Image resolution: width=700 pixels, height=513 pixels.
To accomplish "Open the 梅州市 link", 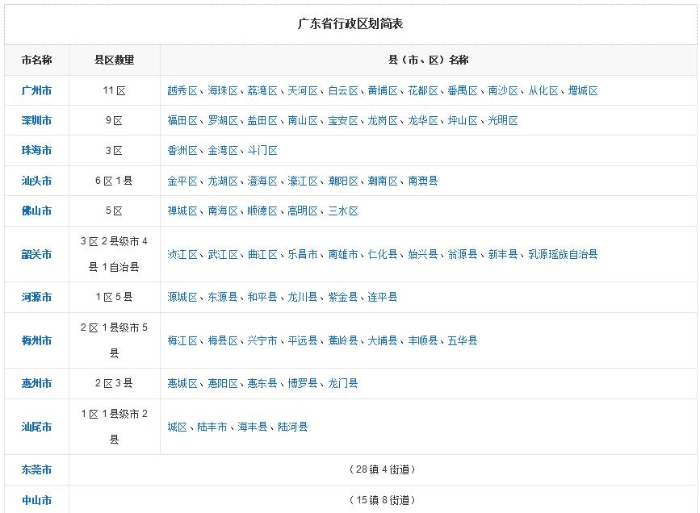I will click(37, 340).
